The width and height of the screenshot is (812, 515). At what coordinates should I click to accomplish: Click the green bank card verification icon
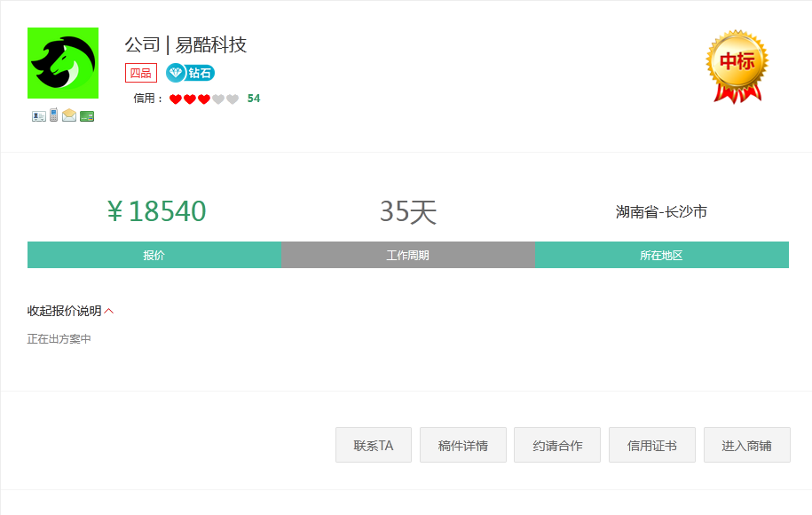point(87,115)
